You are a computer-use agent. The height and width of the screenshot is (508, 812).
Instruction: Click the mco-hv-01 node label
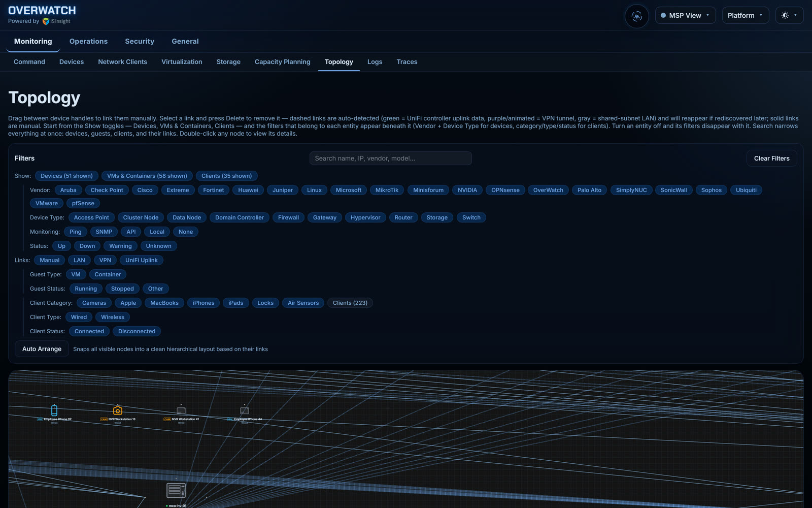178,506
